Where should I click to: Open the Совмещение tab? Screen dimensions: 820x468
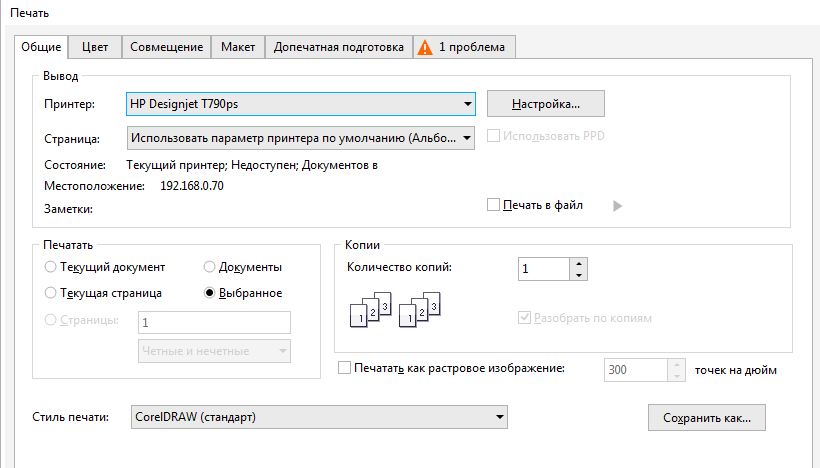166,47
